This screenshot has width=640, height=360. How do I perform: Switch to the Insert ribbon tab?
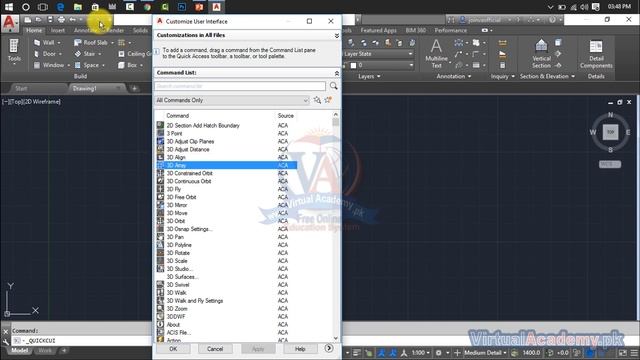click(x=58, y=30)
